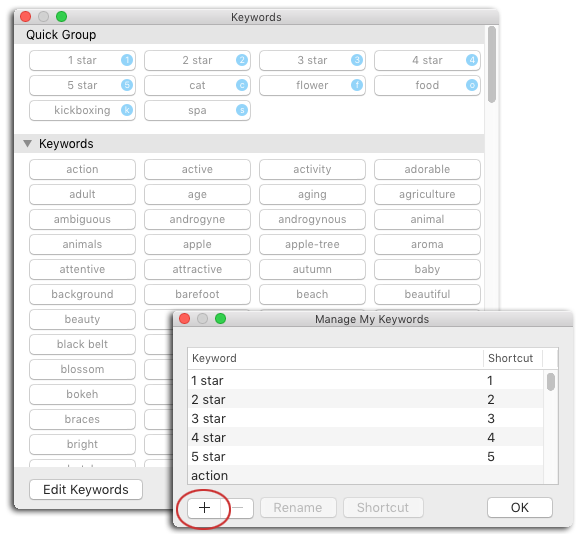Toggle the 'apple-tree' keyword tag

pyautogui.click(x=312, y=244)
